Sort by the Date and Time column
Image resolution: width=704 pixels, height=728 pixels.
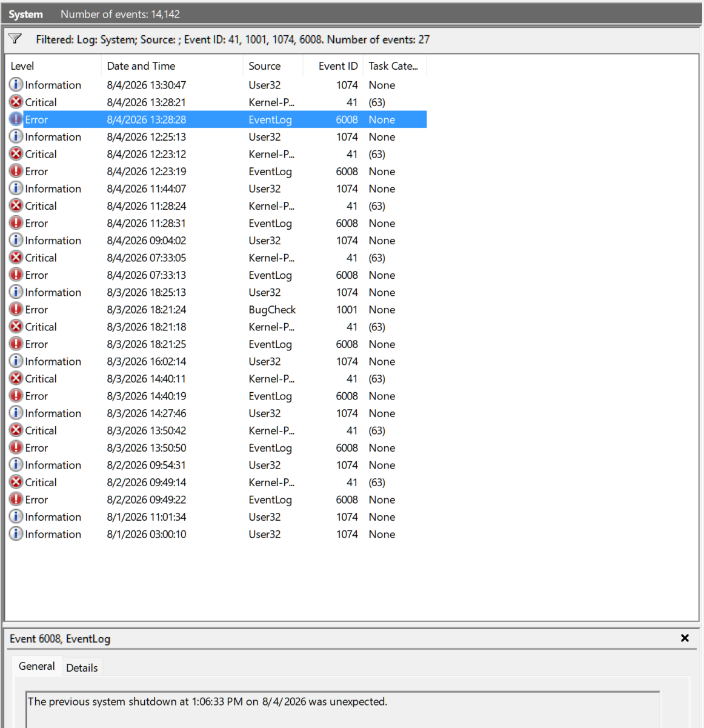coord(172,66)
